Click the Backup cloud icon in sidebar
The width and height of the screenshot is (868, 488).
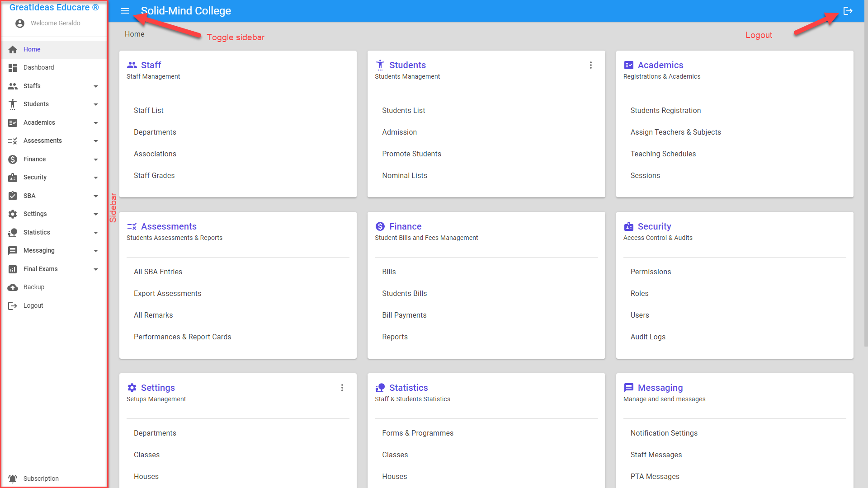(13, 287)
